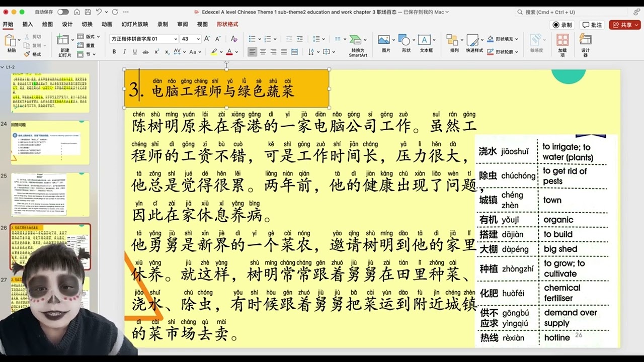The height and width of the screenshot is (362, 644).
Task: Open the 绘图 (Draw) ribbon tab
Action: pyautogui.click(x=47, y=24)
